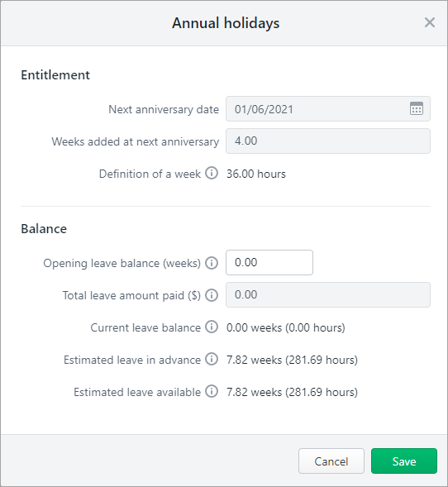This screenshot has height=487, width=448.
Task: Click the Annual holidays dialog title
Action: coord(226,23)
